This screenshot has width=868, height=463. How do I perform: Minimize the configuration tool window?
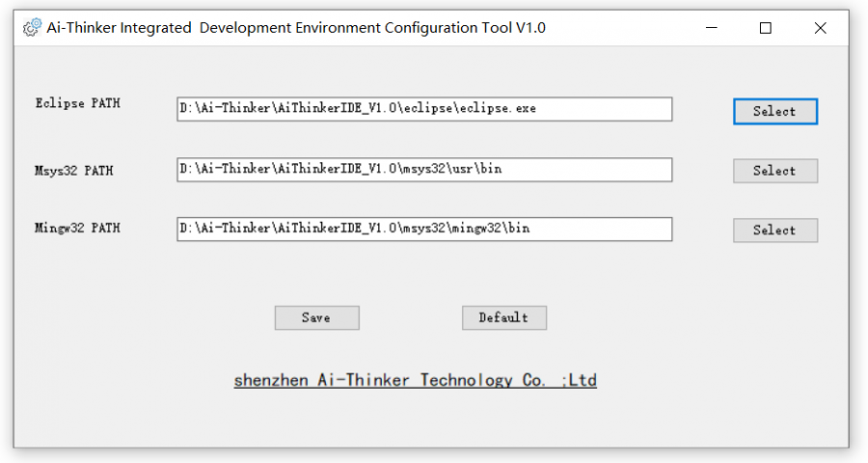[712, 28]
